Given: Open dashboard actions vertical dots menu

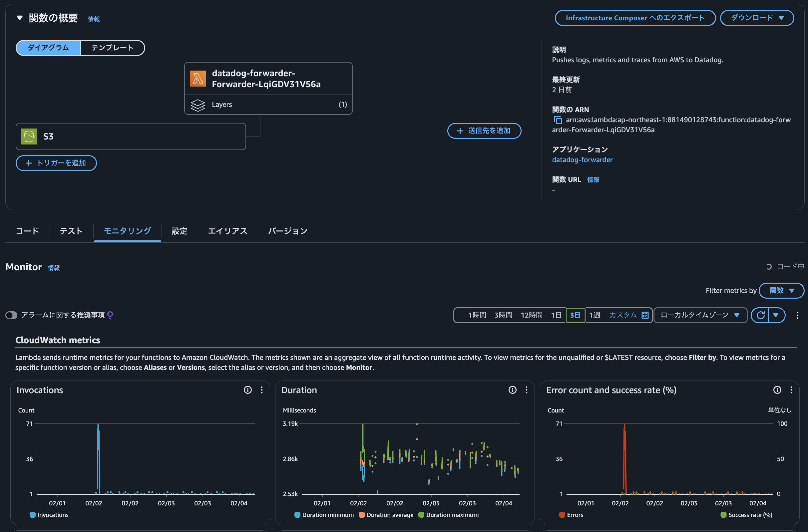Looking at the screenshot, I should (797, 316).
